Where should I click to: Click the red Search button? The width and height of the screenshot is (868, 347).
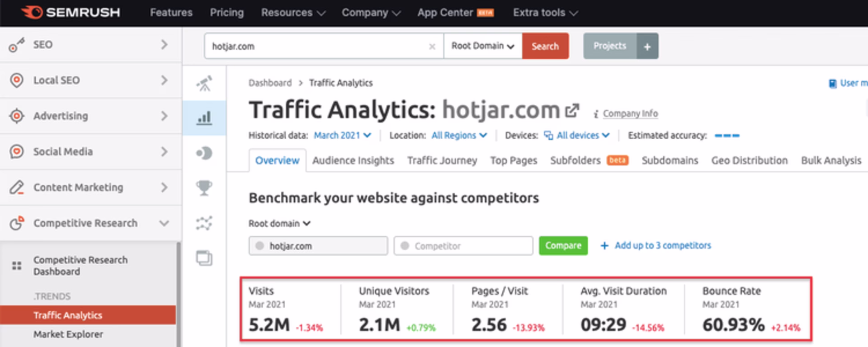point(545,46)
